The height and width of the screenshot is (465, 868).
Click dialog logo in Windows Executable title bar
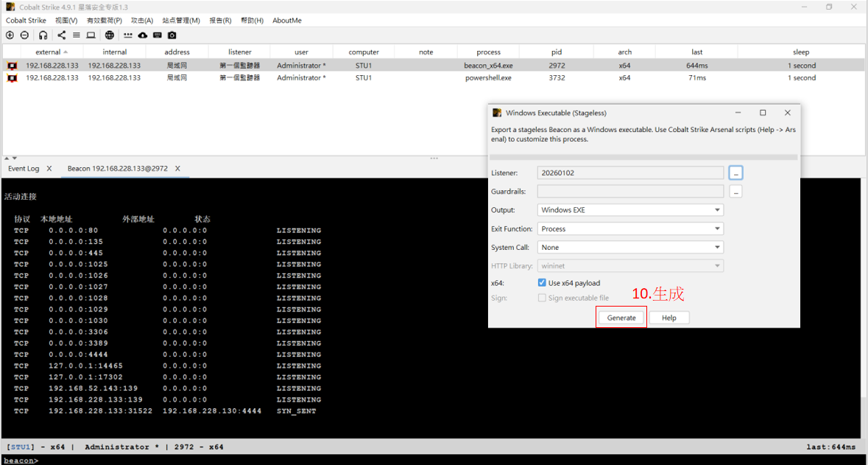(x=497, y=113)
